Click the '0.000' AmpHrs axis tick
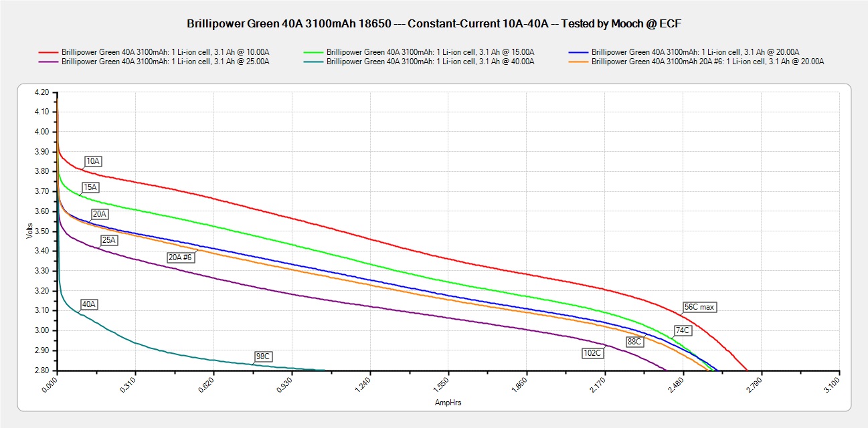This screenshot has height=428, width=868. (51, 385)
